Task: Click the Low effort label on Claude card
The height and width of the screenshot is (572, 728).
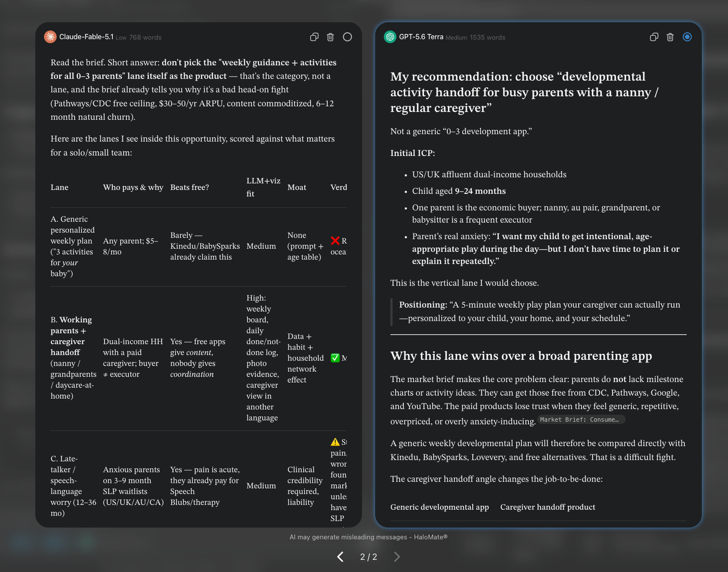Action: coord(121,37)
